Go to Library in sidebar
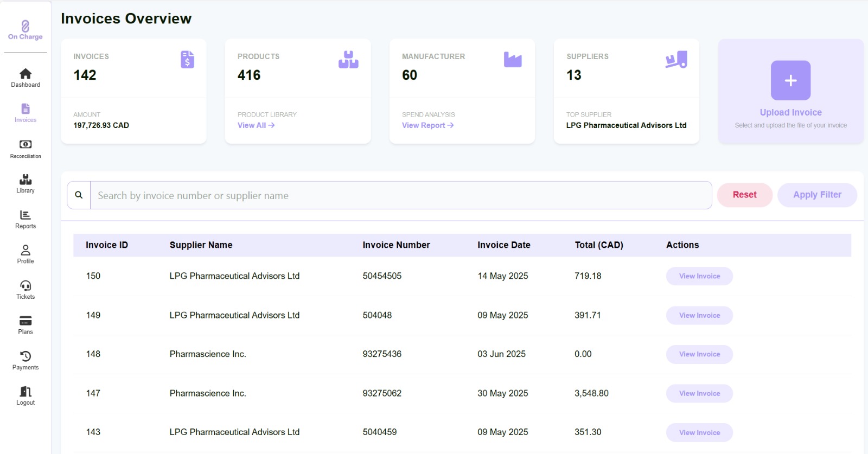Screen dimensions: 868x454 [25, 184]
